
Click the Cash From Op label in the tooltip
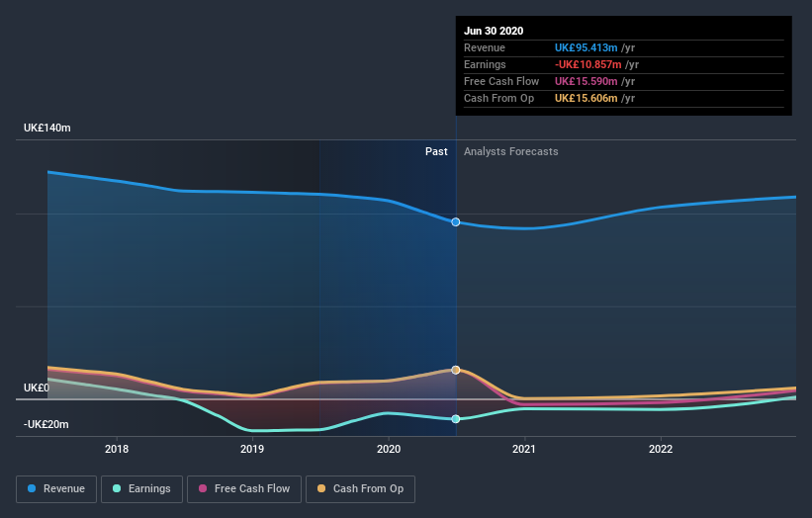[498, 98]
